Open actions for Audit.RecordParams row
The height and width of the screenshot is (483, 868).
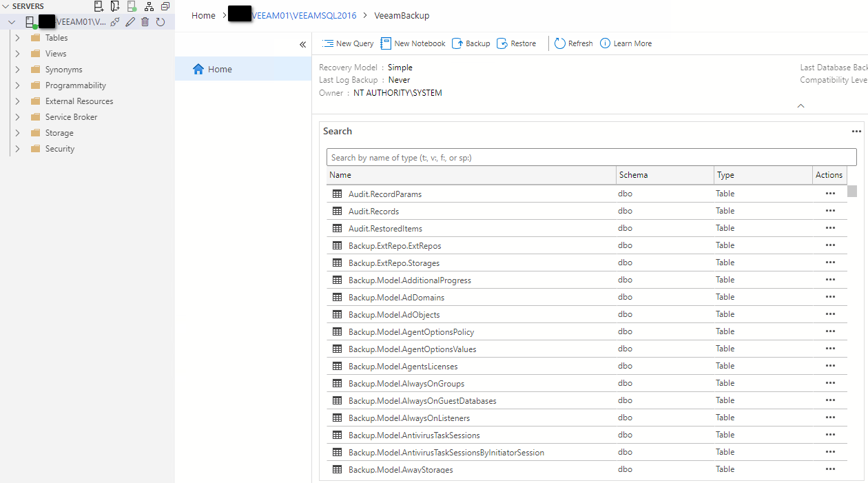[x=830, y=194]
